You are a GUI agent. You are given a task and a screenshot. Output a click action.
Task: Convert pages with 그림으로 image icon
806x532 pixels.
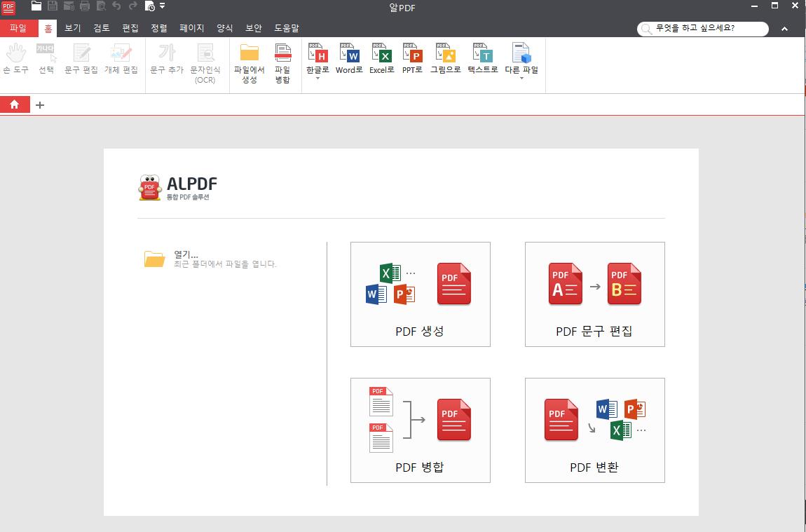tap(445, 60)
